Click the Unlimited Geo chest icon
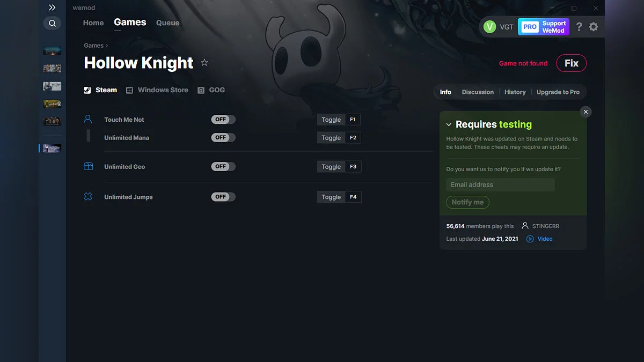 (88, 166)
